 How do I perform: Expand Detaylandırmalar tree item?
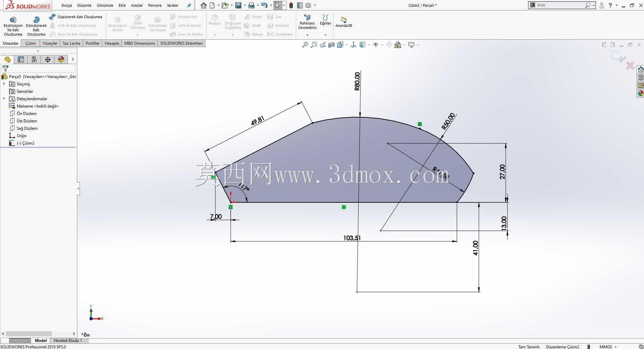(4, 99)
